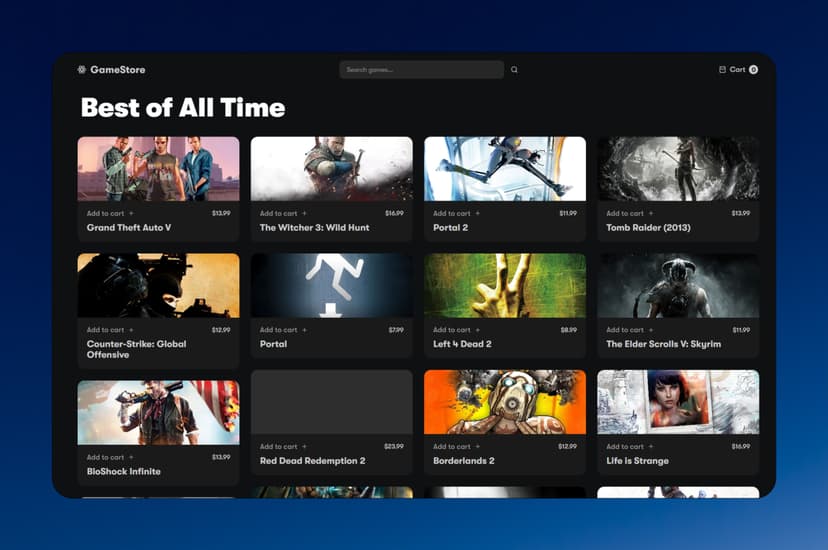Select the Life is Strange title

click(x=637, y=461)
